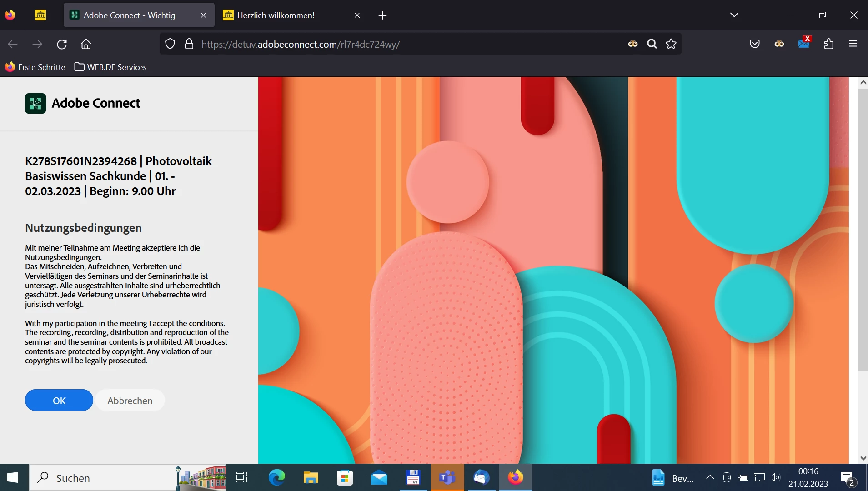Image resolution: width=868 pixels, height=491 pixels.
Task: Click the magnifier search icon in address bar
Action: pyautogui.click(x=652, y=44)
